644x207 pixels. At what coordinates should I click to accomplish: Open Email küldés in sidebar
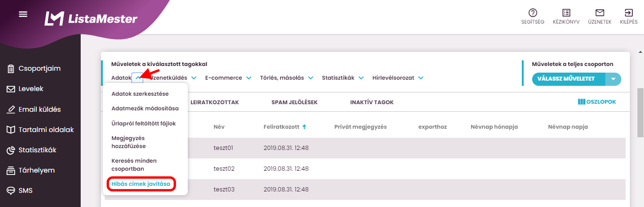39,109
